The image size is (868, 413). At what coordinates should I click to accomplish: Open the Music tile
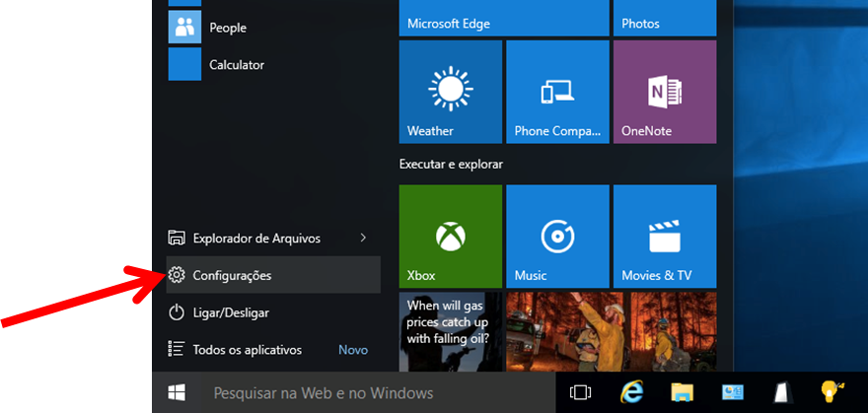[557, 237]
